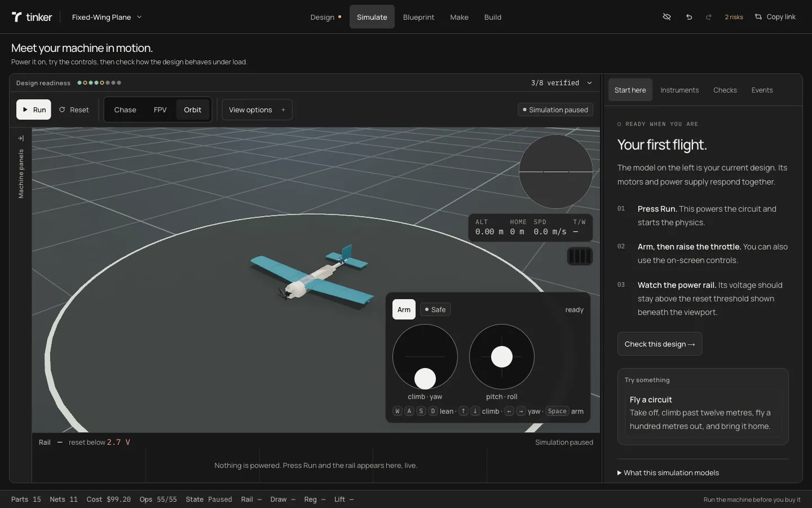
Task: Select the Simulate tab
Action: click(x=372, y=17)
